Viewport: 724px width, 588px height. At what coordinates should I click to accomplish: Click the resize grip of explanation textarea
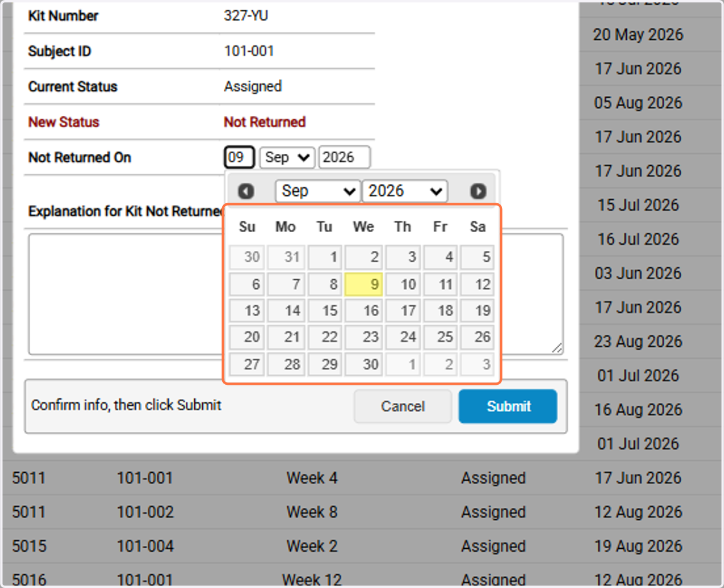tap(557, 348)
